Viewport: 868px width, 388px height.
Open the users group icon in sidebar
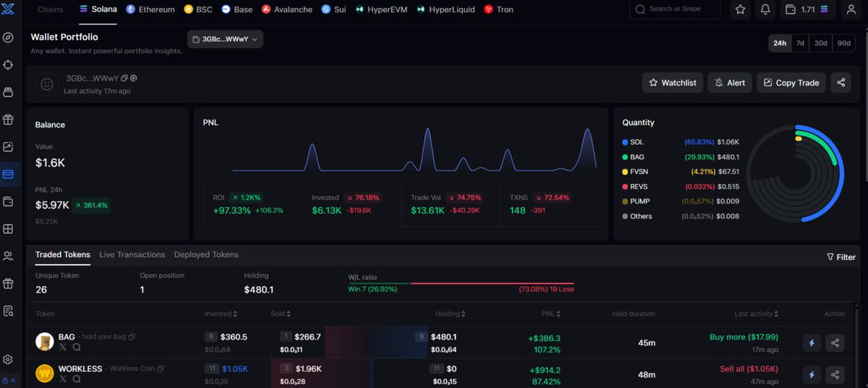(x=8, y=256)
